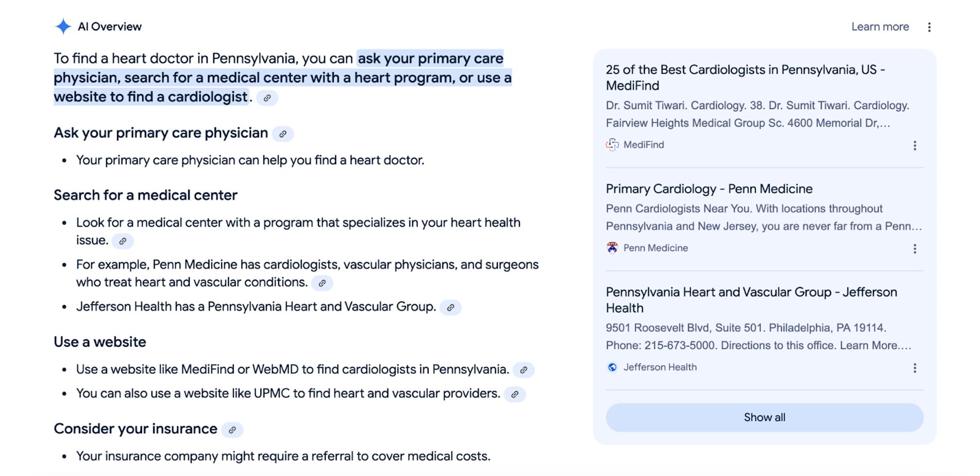Click the "Learn more" link
Image resolution: width=980 pixels, height=476 pixels.
(880, 26)
